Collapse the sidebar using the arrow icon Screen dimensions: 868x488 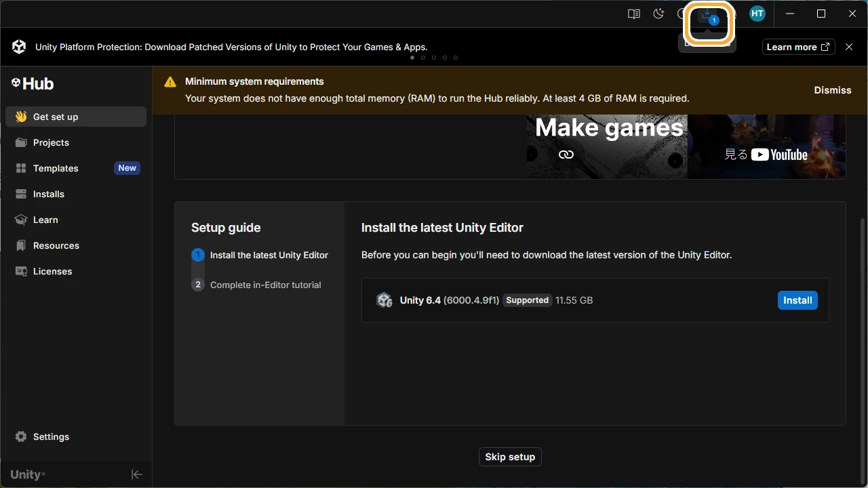click(x=136, y=474)
